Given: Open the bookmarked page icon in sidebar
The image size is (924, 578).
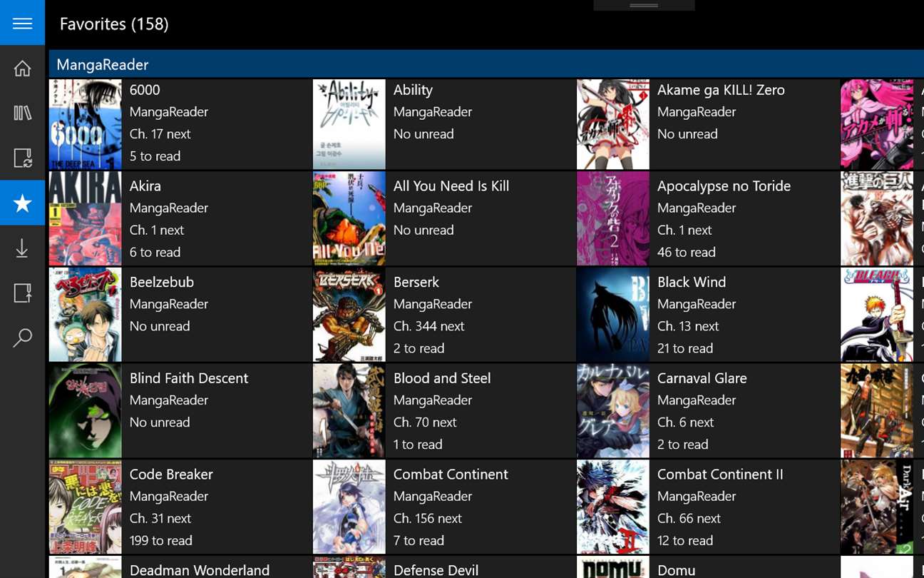Looking at the screenshot, I should click(22, 293).
